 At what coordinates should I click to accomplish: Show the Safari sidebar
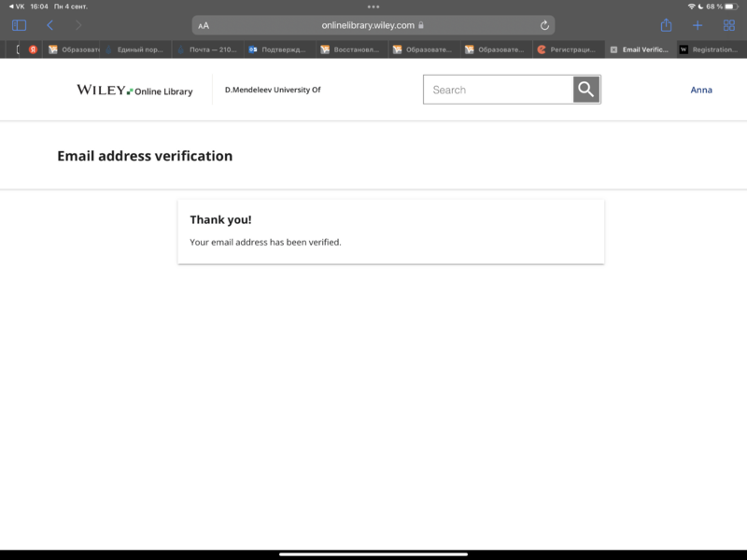19,25
